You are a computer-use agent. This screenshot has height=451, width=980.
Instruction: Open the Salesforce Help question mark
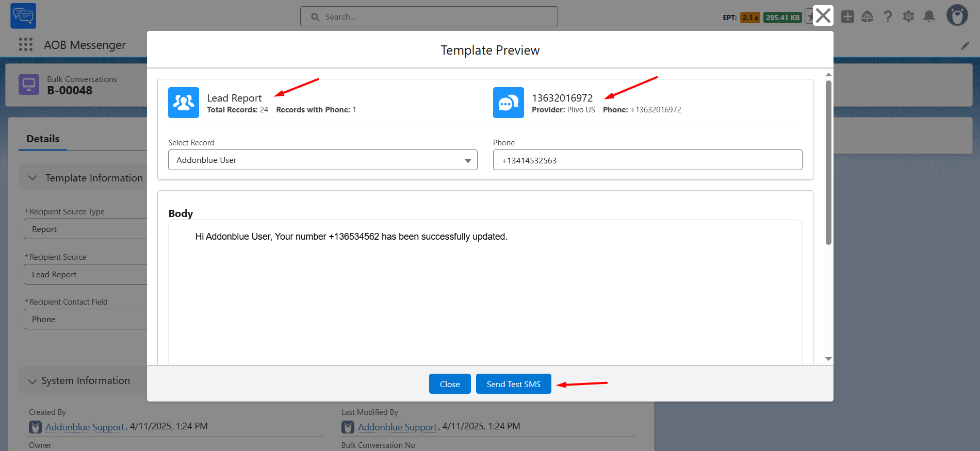(x=888, y=16)
